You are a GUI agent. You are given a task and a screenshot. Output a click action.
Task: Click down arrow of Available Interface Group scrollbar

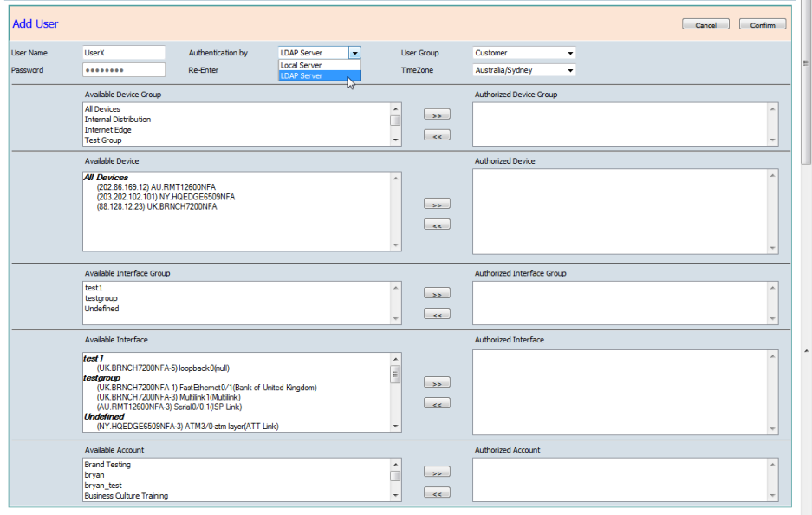coord(396,319)
